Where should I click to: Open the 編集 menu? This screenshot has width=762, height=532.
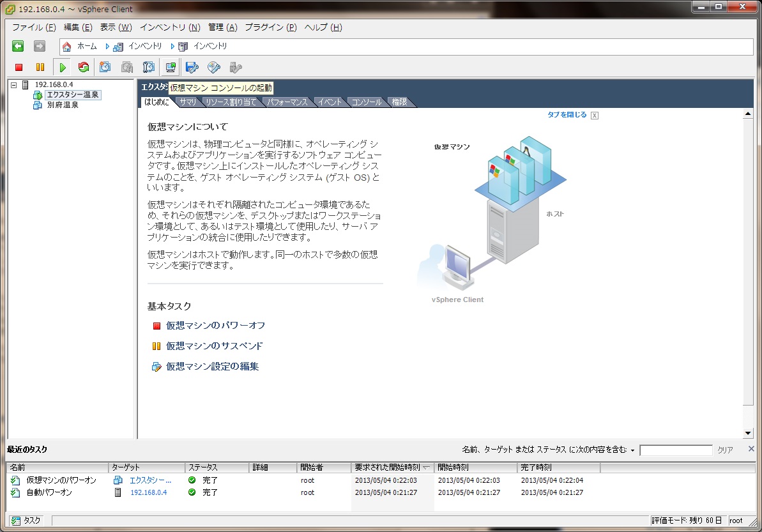click(x=78, y=27)
